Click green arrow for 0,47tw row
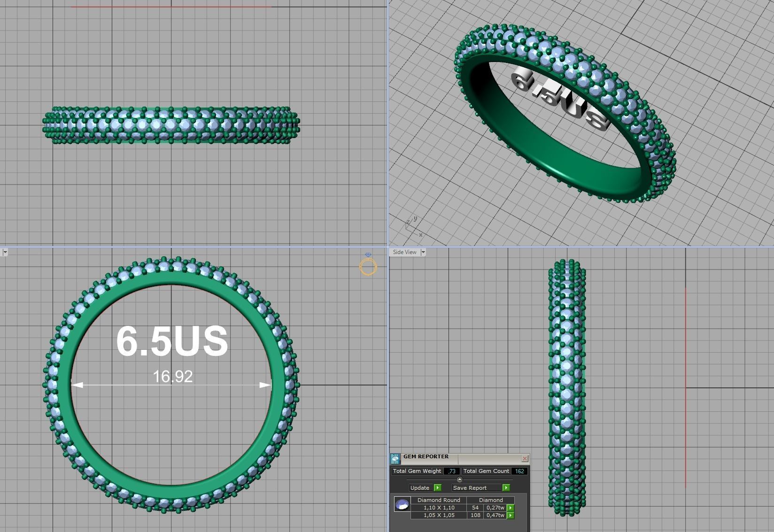 511,515
